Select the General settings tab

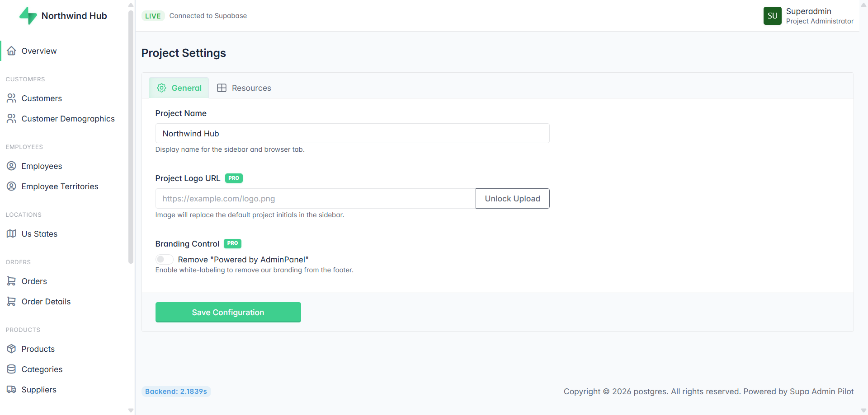179,88
